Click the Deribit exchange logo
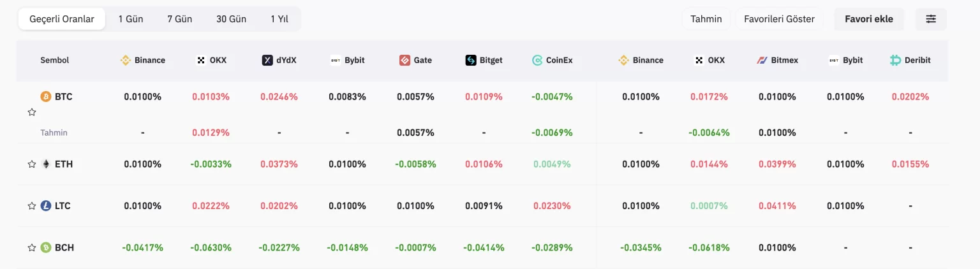This screenshot has height=269, width=980. 896,60
